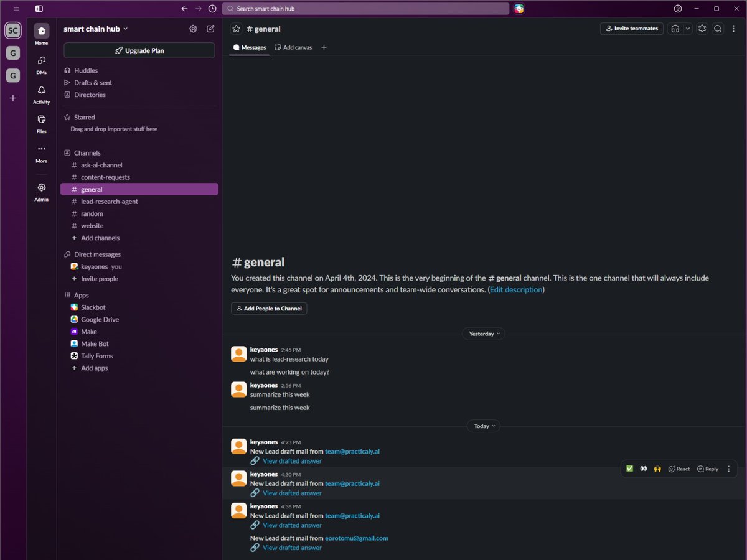Click Invite teammates button

pyautogui.click(x=632, y=29)
